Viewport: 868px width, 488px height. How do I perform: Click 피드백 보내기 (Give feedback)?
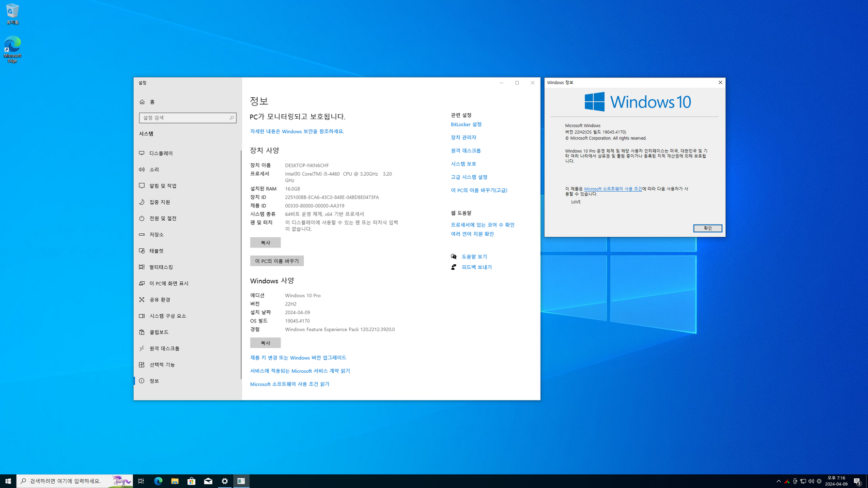[477, 267]
